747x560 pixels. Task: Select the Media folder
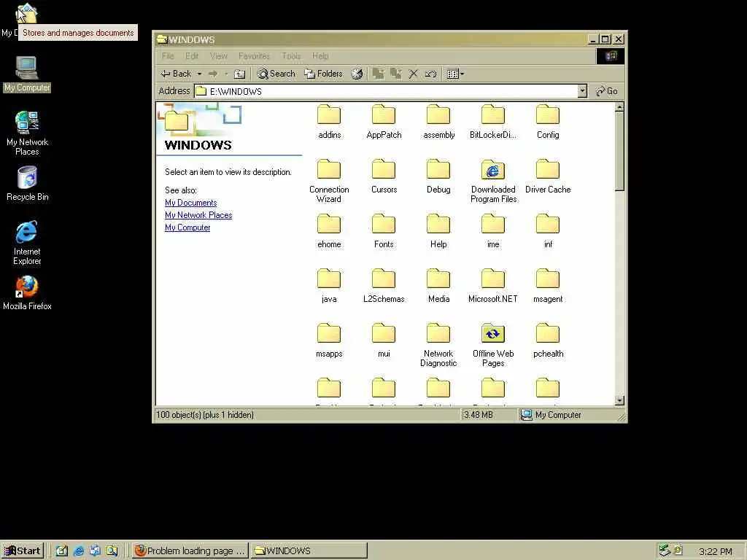point(438,286)
